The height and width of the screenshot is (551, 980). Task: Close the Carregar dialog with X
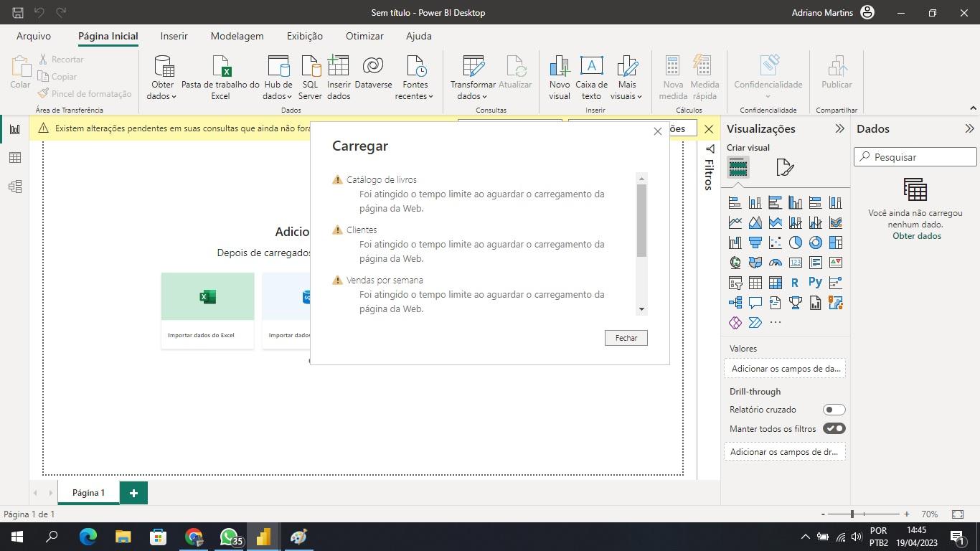point(658,131)
